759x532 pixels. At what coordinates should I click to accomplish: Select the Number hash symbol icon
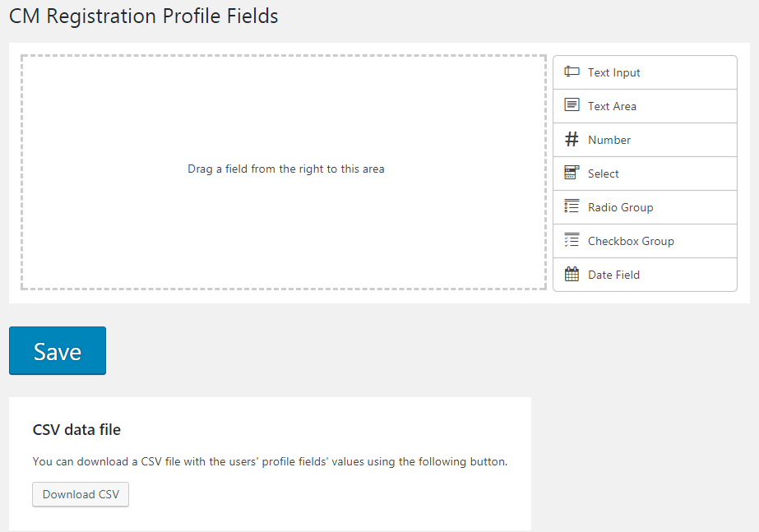coord(572,140)
